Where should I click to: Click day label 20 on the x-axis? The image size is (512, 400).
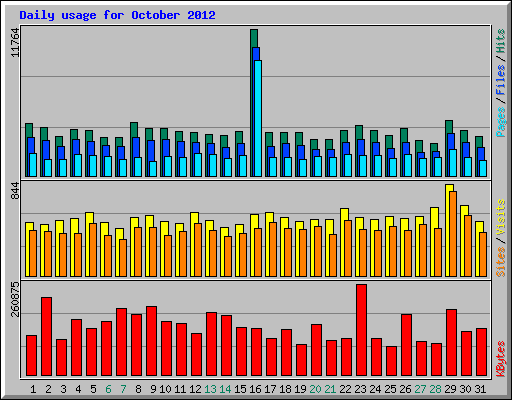click(x=315, y=389)
